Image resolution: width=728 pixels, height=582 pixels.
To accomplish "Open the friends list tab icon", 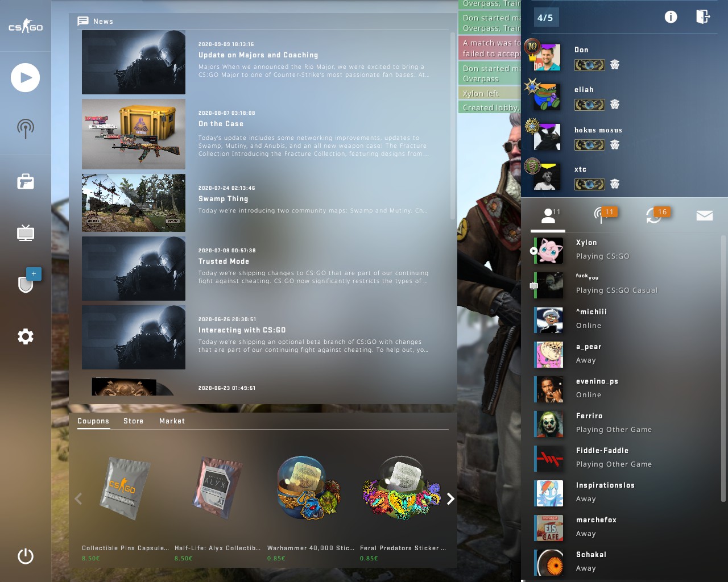I will pyautogui.click(x=548, y=216).
